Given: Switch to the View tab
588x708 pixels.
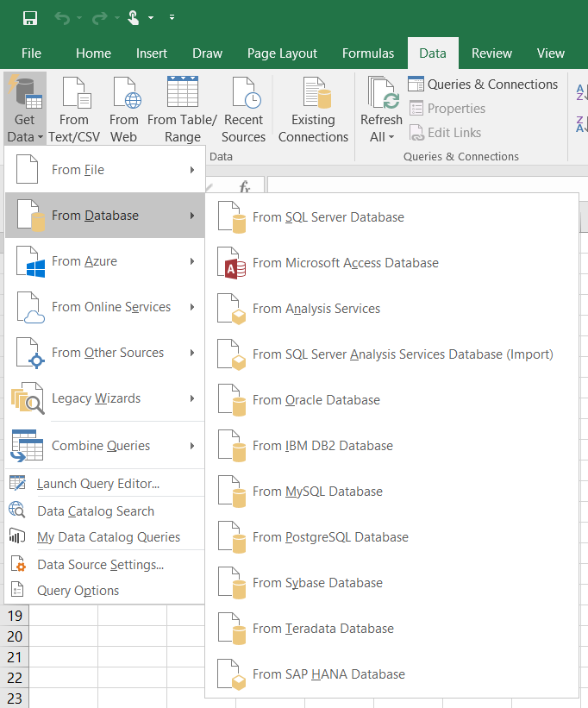Looking at the screenshot, I should (551, 53).
